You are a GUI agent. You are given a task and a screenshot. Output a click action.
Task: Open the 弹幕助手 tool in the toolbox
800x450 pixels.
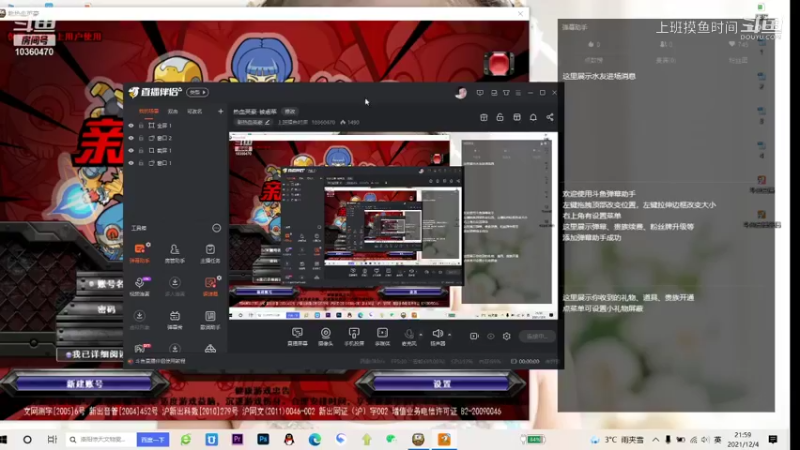pos(139,253)
